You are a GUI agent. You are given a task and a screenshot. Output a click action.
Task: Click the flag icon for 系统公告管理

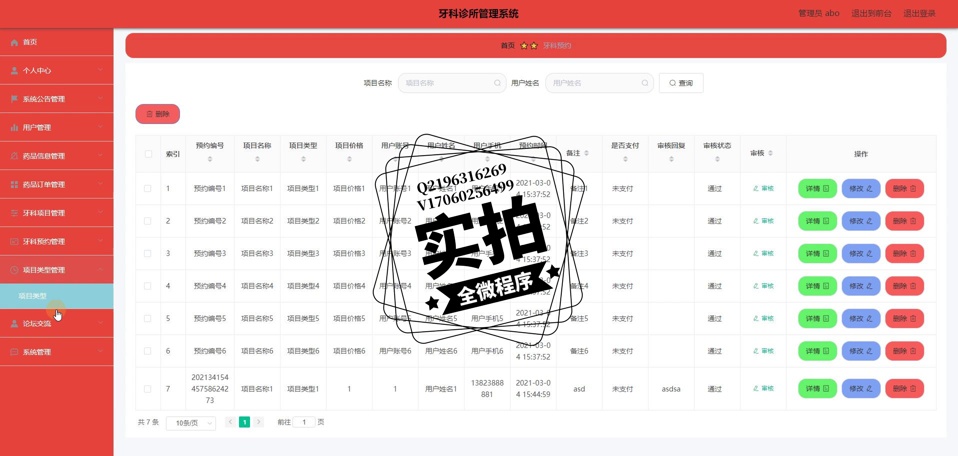click(14, 99)
